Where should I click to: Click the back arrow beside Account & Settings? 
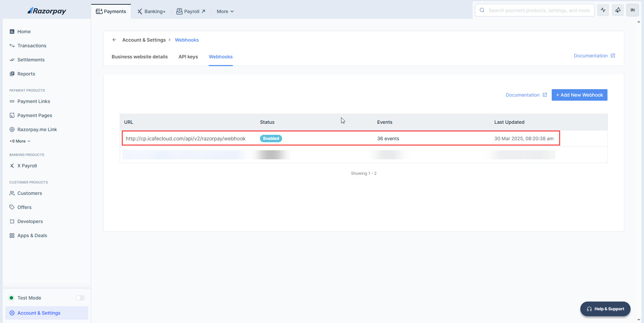click(114, 40)
